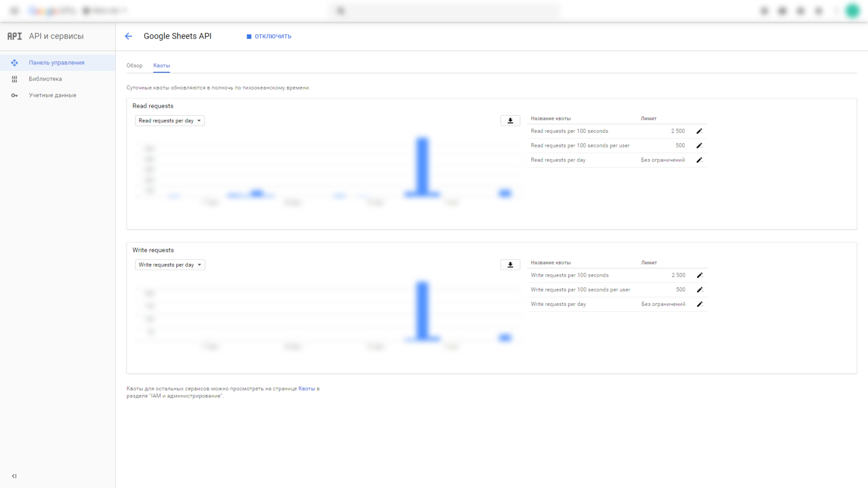Edit Write requests per 100 seconds per user quota

(x=700, y=290)
